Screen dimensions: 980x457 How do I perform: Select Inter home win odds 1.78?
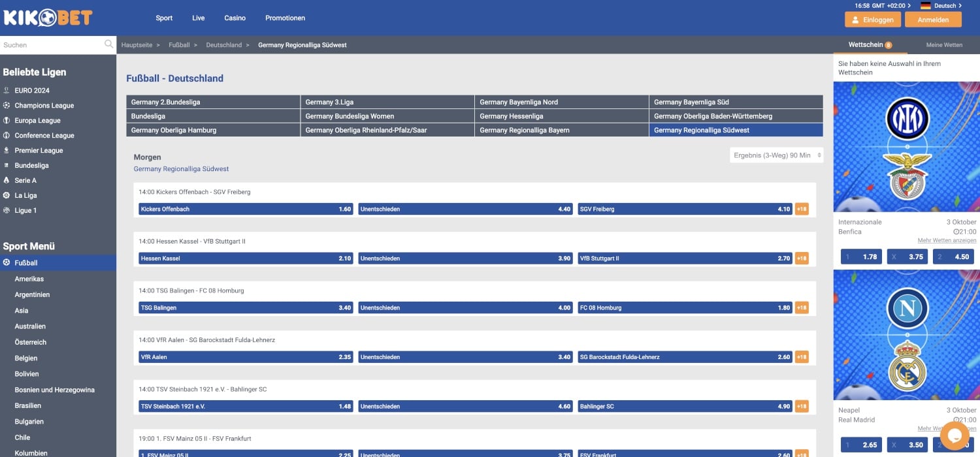[861, 257]
